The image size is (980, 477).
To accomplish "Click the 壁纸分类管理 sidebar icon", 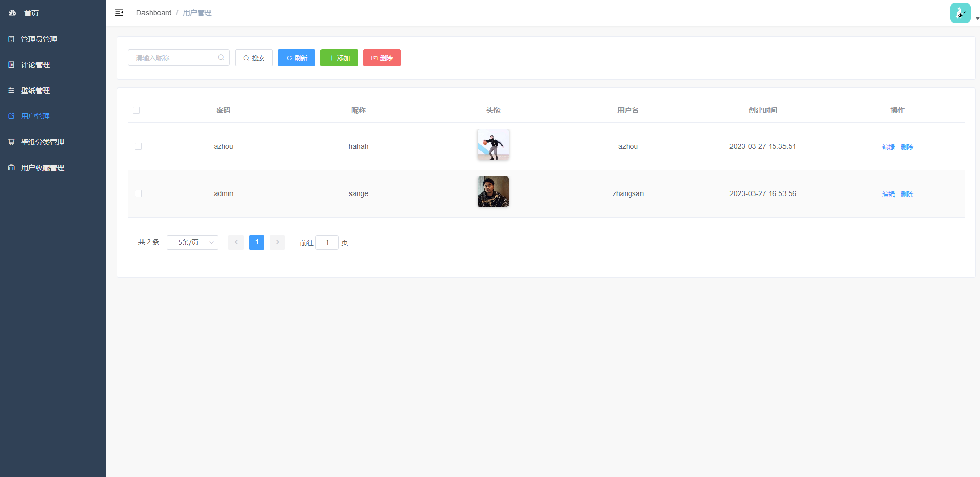I will [11, 142].
